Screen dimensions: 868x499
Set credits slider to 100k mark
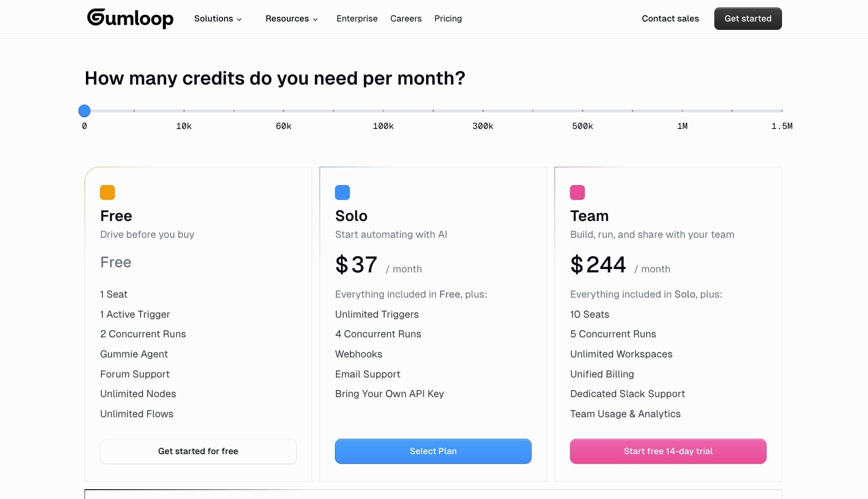pyautogui.click(x=384, y=111)
